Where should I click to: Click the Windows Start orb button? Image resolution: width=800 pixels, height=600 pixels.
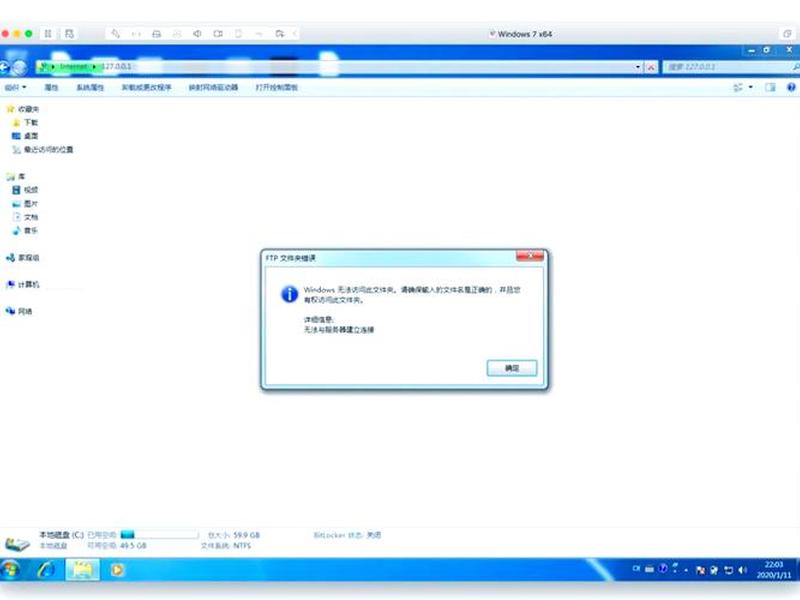pyautogui.click(x=10, y=570)
